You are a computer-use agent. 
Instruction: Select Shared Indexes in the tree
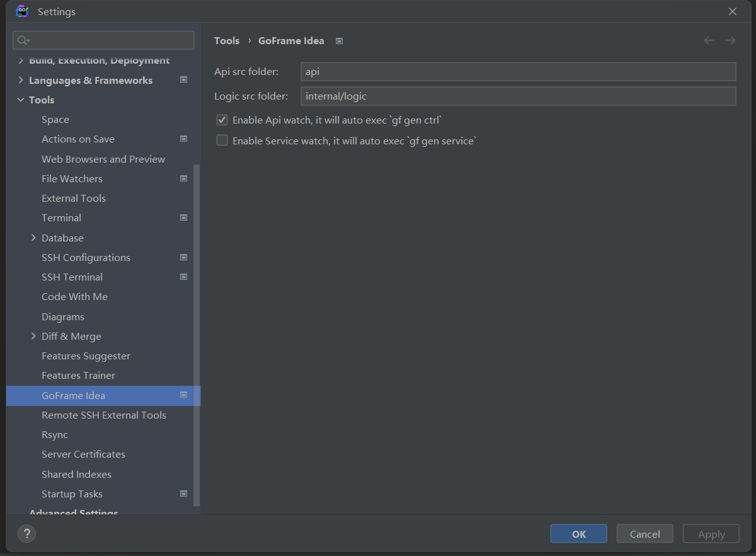coord(76,474)
